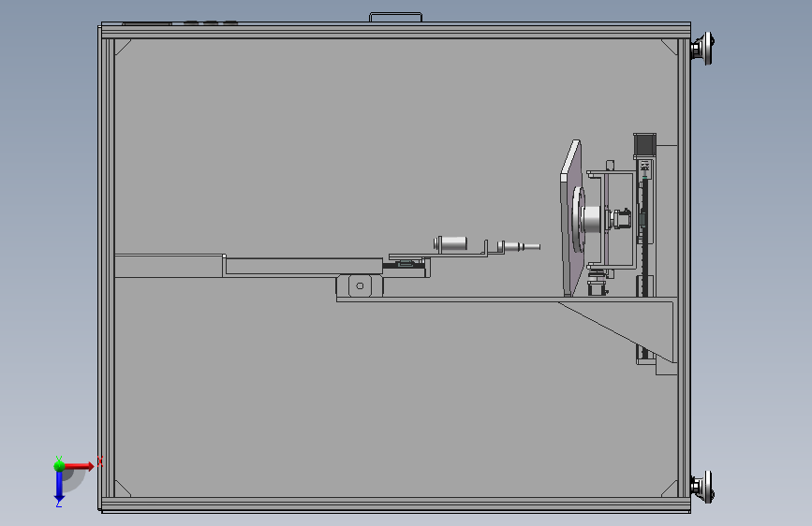Select the silver cylinder above the sliding arm
The height and width of the screenshot is (526, 812).
click(450, 242)
